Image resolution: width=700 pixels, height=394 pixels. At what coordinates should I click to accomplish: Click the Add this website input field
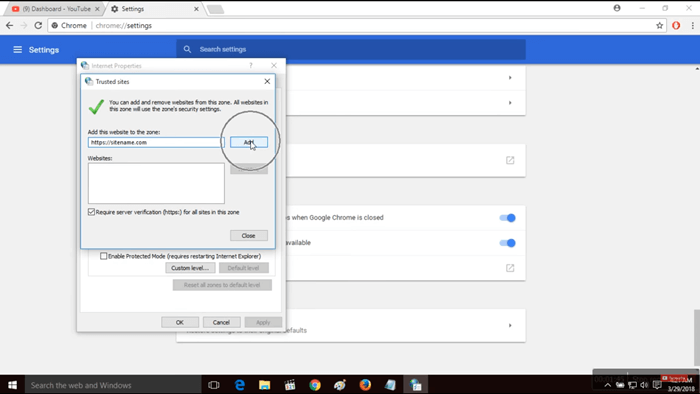pyautogui.click(x=156, y=142)
